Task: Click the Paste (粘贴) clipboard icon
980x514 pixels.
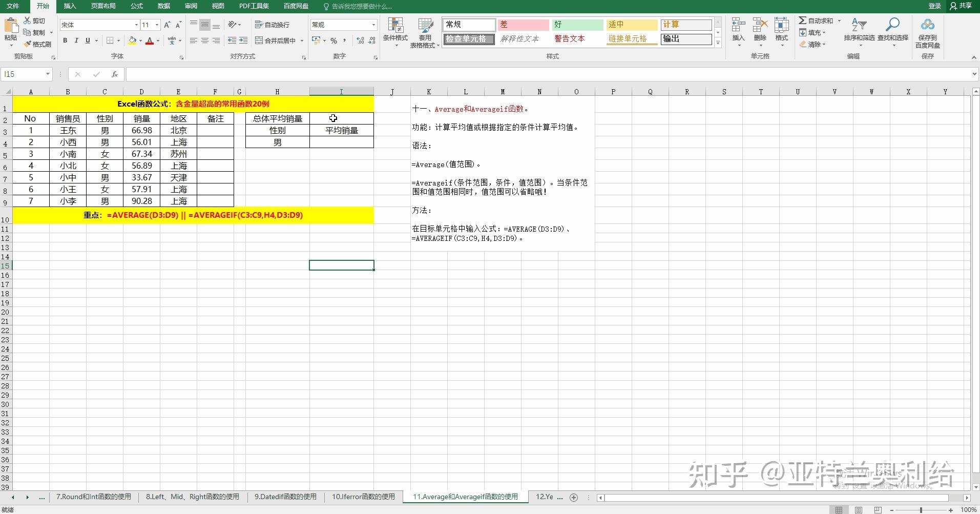Action: (10, 26)
